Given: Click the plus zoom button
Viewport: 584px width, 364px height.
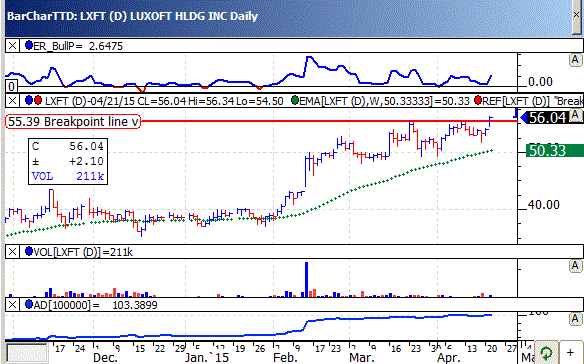Looking at the screenshot, I should pyautogui.click(x=571, y=352).
